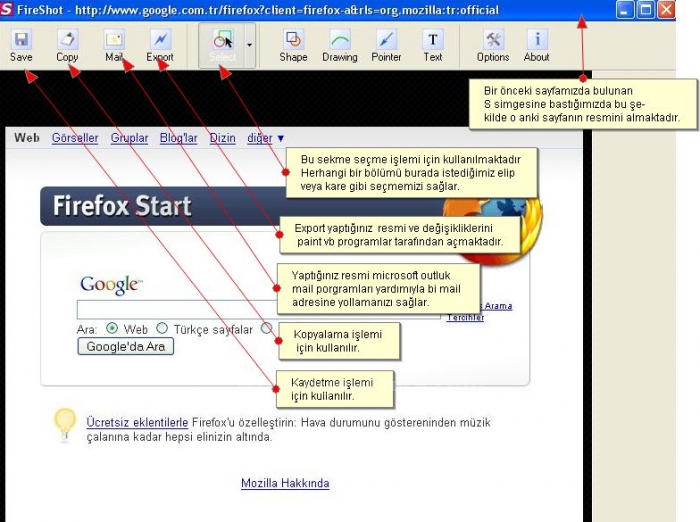Copy the capture using the Copy icon
This screenshot has width=700, height=522.
coord(67,45)
